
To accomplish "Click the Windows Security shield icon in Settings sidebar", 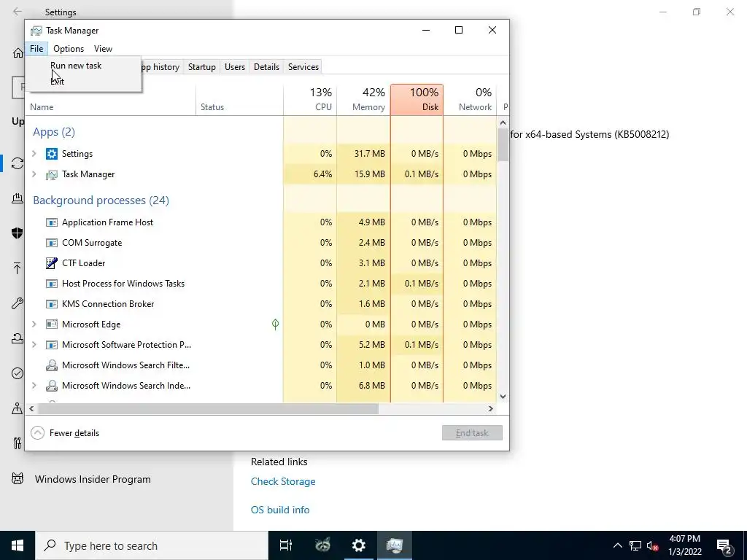I will [18, 233].
